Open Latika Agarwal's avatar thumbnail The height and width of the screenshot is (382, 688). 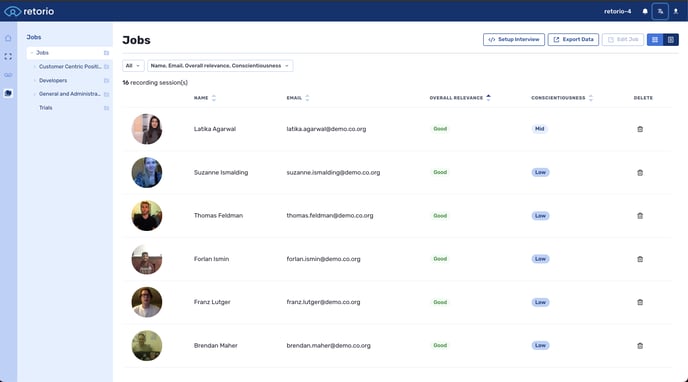[147, 129]
